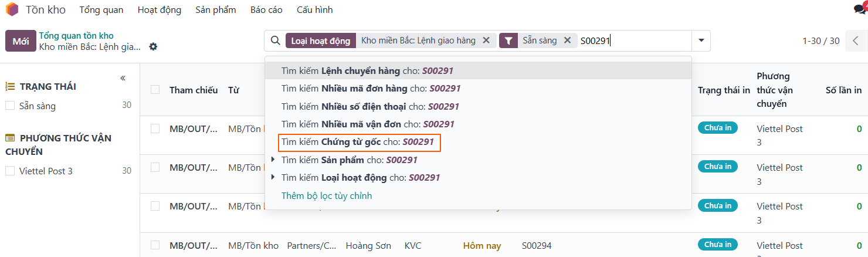Click the Odoo app logo icon
Viewport: 868px width, 257px height.
[12, 10]
